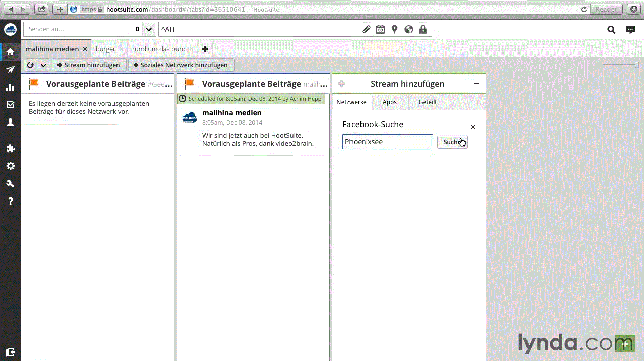
Task: Open the Netzwerke tab
Action: tap(352, 102)
